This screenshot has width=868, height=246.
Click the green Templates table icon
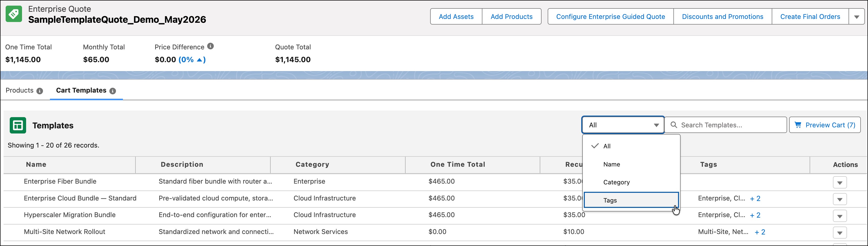(18, 126)
